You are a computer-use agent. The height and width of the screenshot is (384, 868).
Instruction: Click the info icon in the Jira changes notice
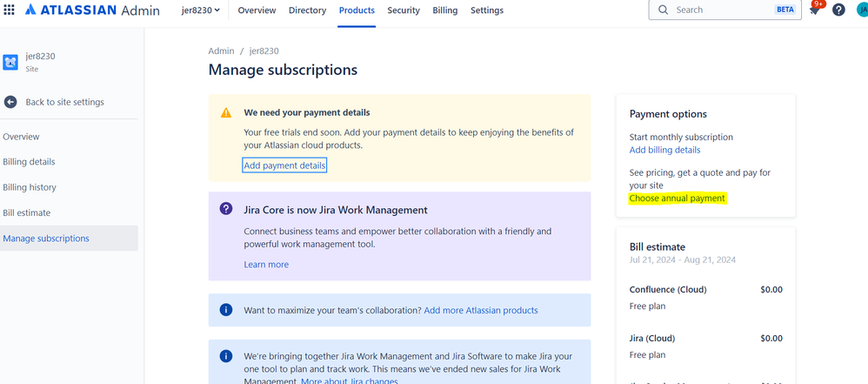click(x=226, y=356)
